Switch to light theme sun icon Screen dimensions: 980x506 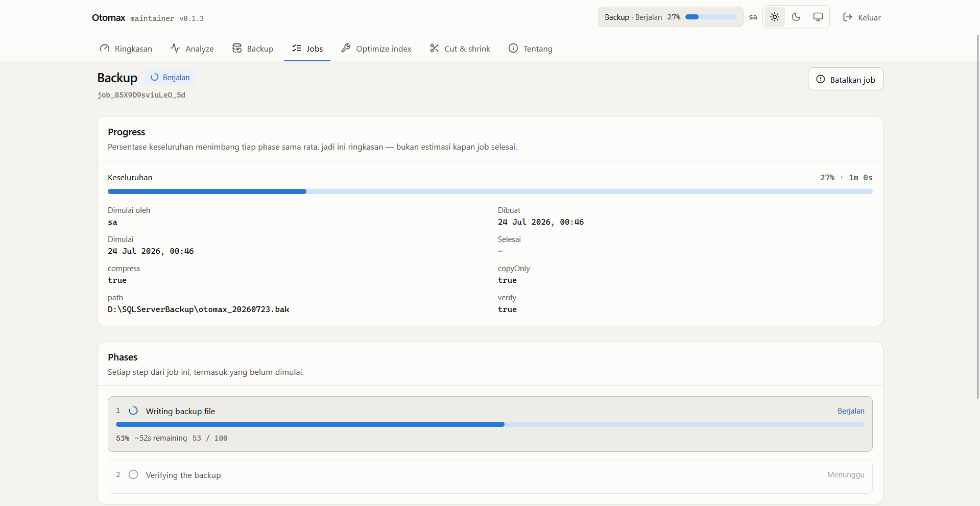click(x=775, y=17)
